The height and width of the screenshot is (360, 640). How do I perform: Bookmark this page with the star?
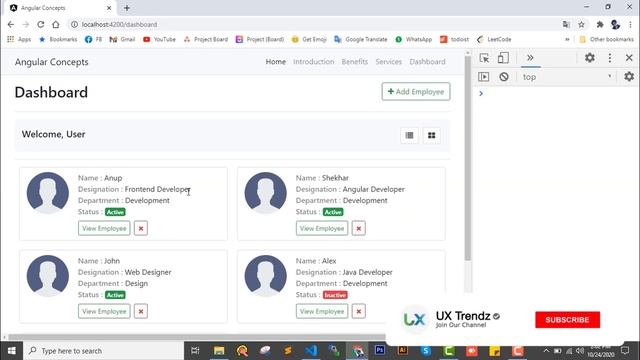(581, 24)
